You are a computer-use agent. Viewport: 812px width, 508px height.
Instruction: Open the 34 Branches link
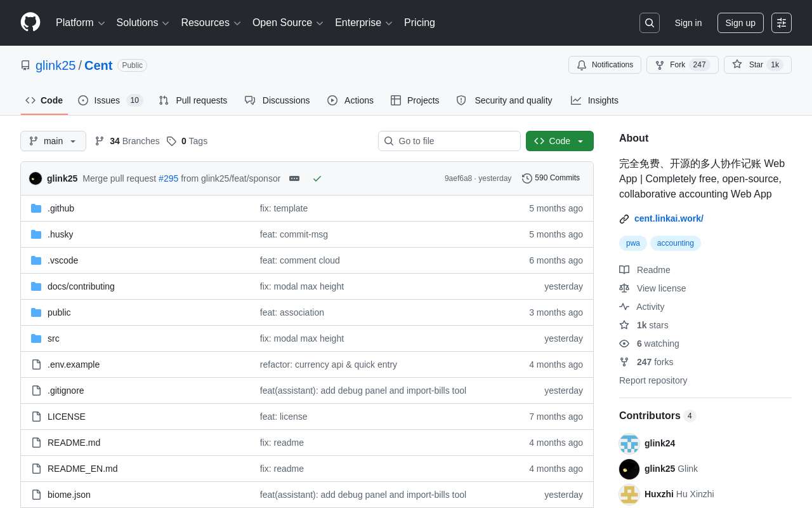tap(127, 141)
